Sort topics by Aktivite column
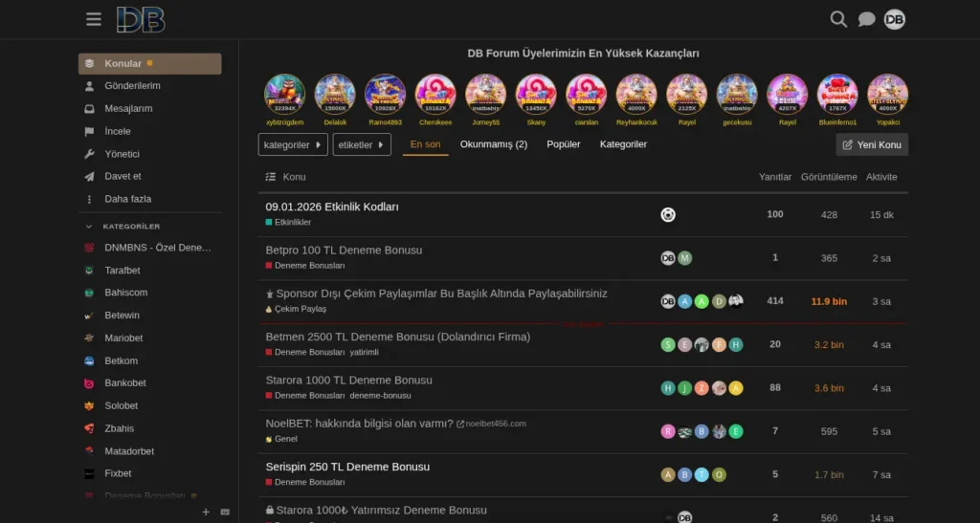Viewport: 980px width, 523px height. 881,177
